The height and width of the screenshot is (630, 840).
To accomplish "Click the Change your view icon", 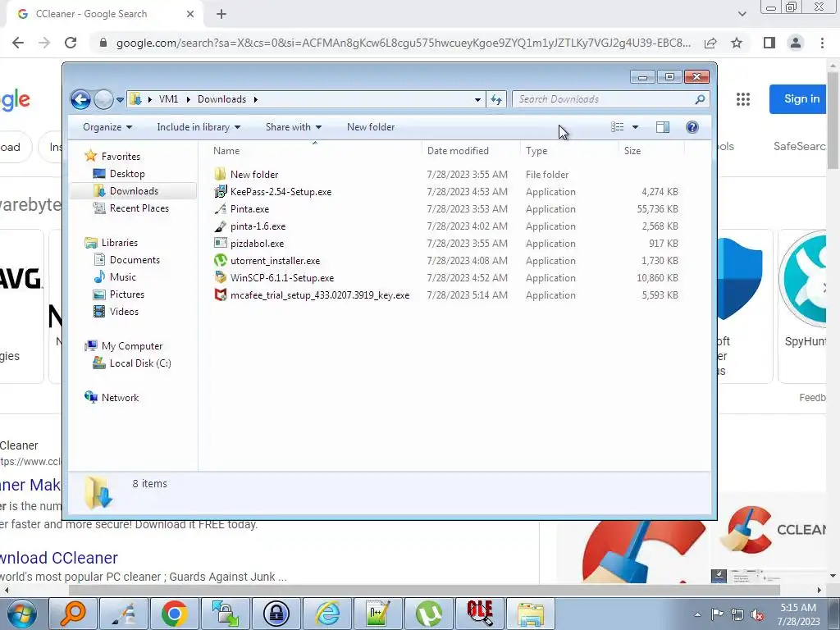I will (x=617, y=127).
